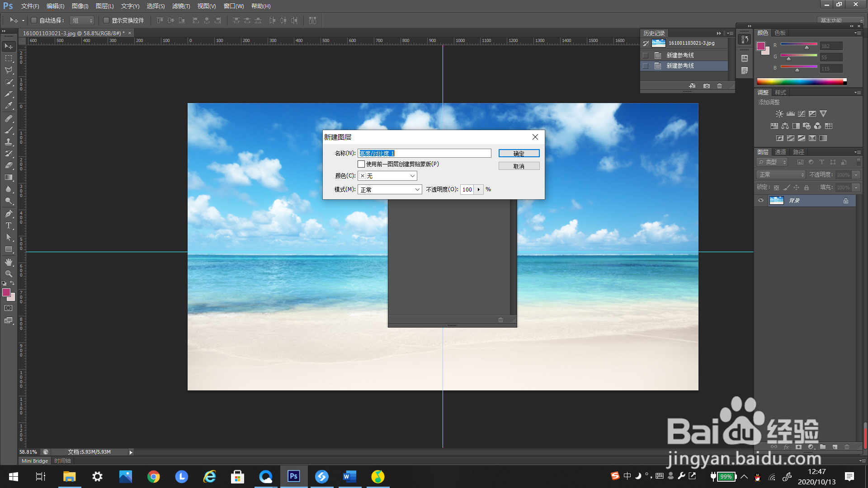The height and width of the screenshot is (488, 868).
Task: Select the Type tool in toolbar
Action: coord(9,225)
